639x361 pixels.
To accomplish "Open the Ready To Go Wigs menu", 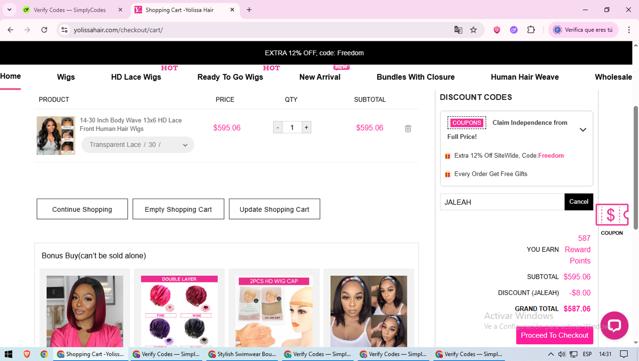I will coord(230,77).
